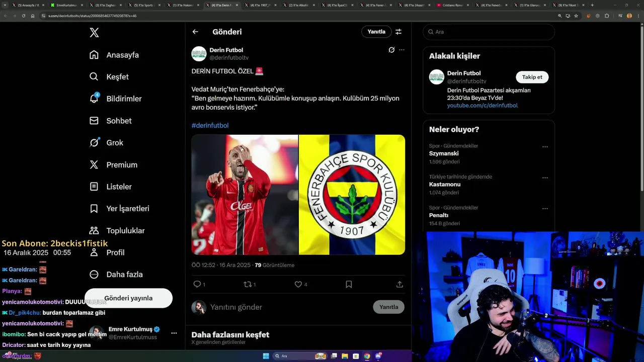Screen dimensions: 644x362
Task: Click the @derinfutboltv handle on the post
Action: coord(229,58)
